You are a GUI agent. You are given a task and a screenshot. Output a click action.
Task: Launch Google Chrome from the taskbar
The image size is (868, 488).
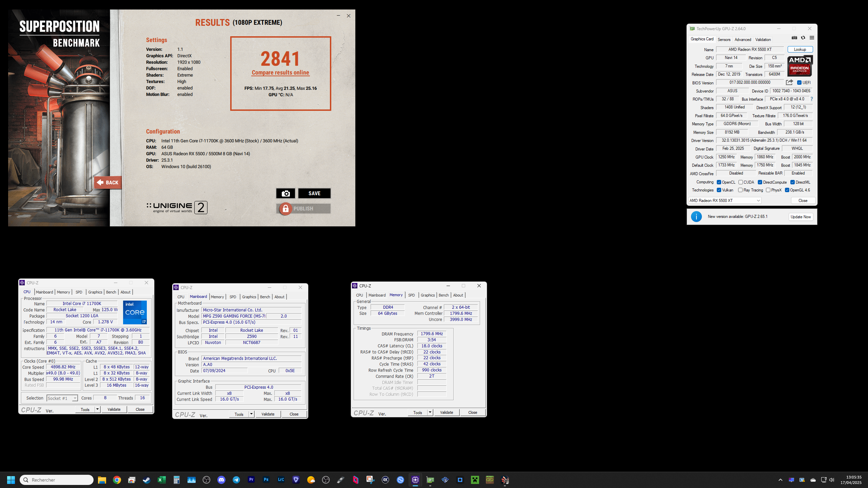click(117, 480)
